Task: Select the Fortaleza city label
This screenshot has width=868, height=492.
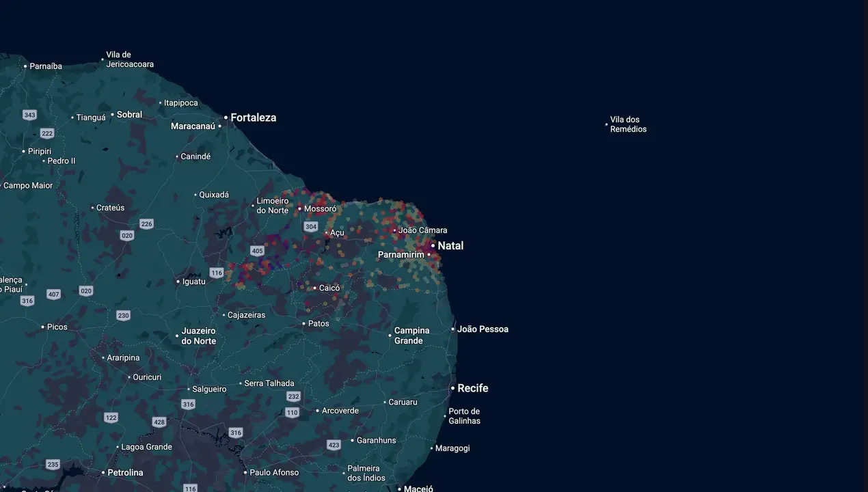Action: (254, 118)
